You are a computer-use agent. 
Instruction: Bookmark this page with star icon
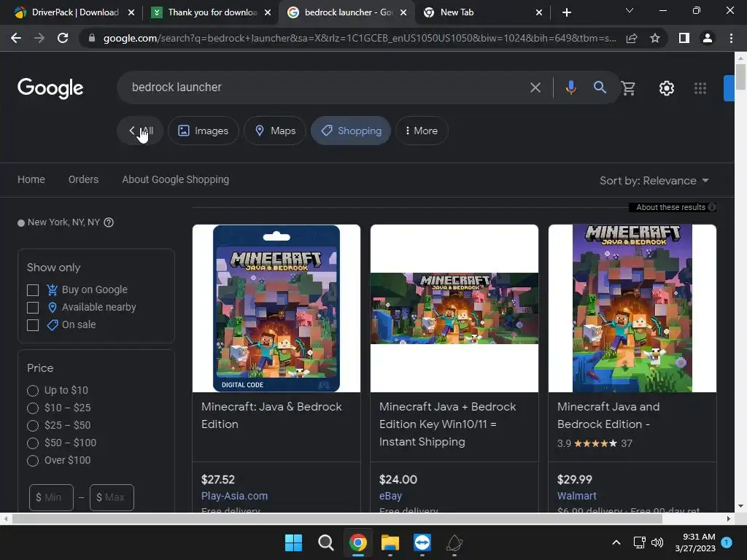[x=655, y=38]
